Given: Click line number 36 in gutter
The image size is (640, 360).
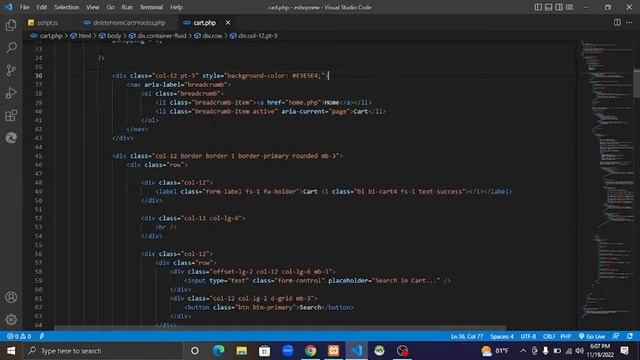Looking at the screenshot, I should 38,76.
